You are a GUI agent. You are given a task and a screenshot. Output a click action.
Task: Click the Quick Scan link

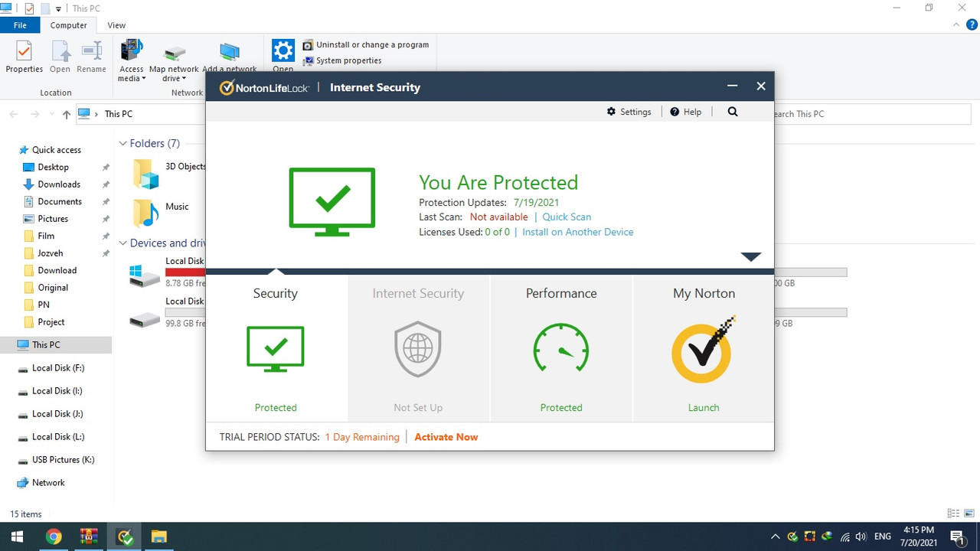coord(567,217)
